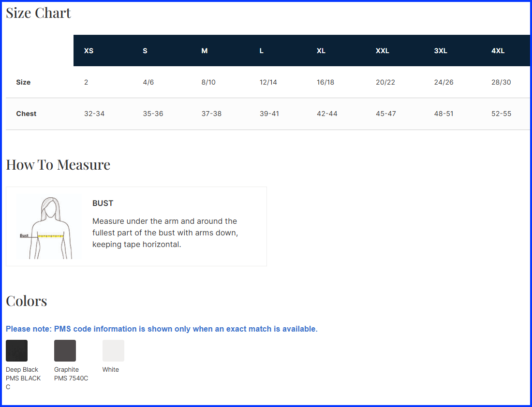Click the M size column header
Image resolution: width=532 pixels, height=407 pixels.
(205, 51)
